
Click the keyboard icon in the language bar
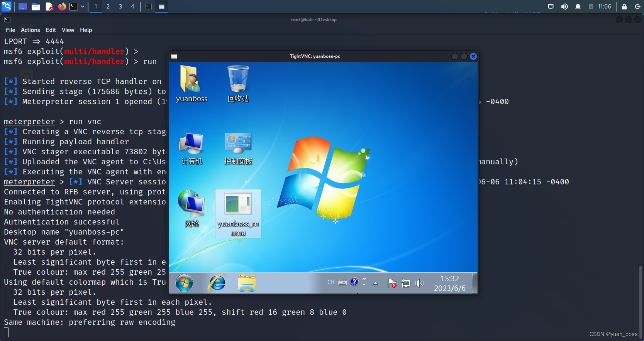[342, 282]
